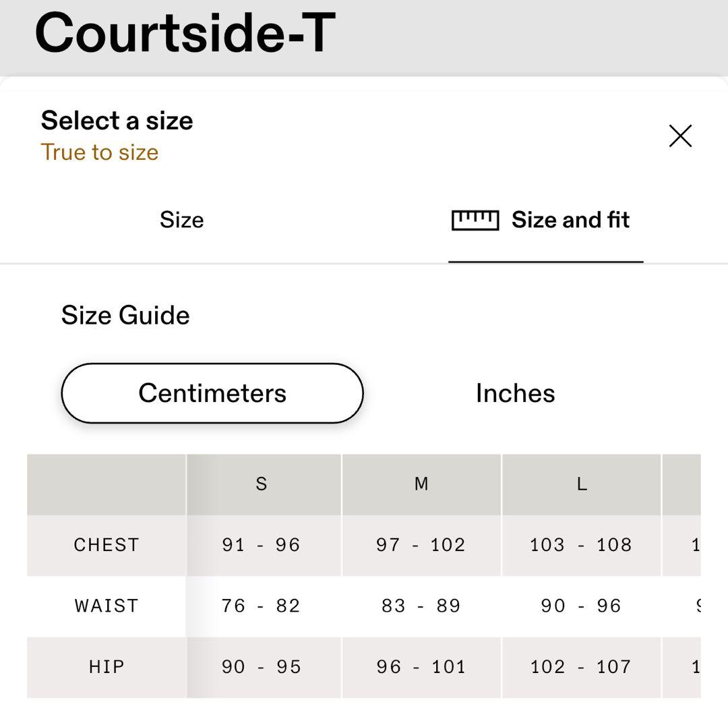Close the size selection panel
728x725 pixels.
680,136
